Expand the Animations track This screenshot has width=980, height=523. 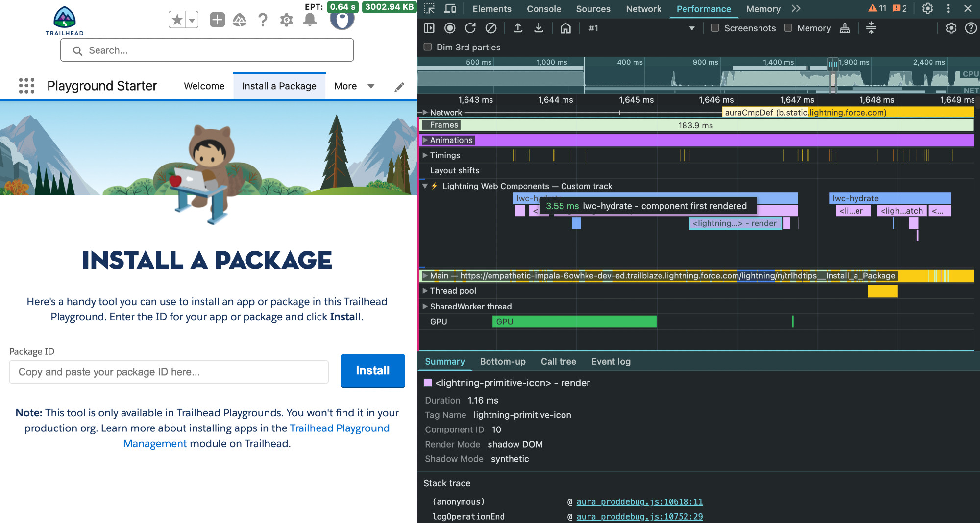425,140
